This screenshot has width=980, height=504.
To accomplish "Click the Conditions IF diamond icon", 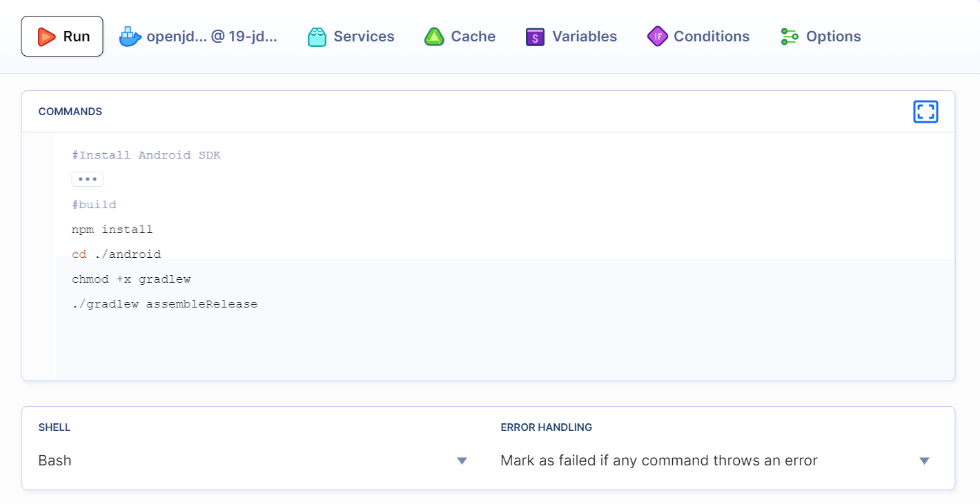I will click(x=657, y=36).
